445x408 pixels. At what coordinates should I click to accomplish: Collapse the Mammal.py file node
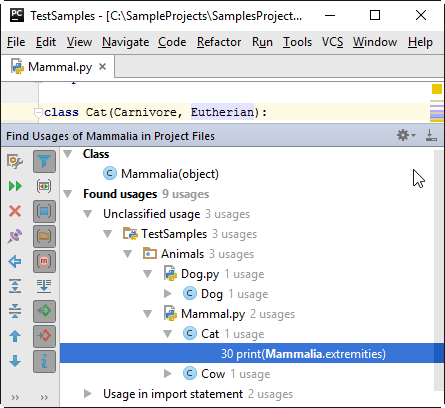point(148,314)
